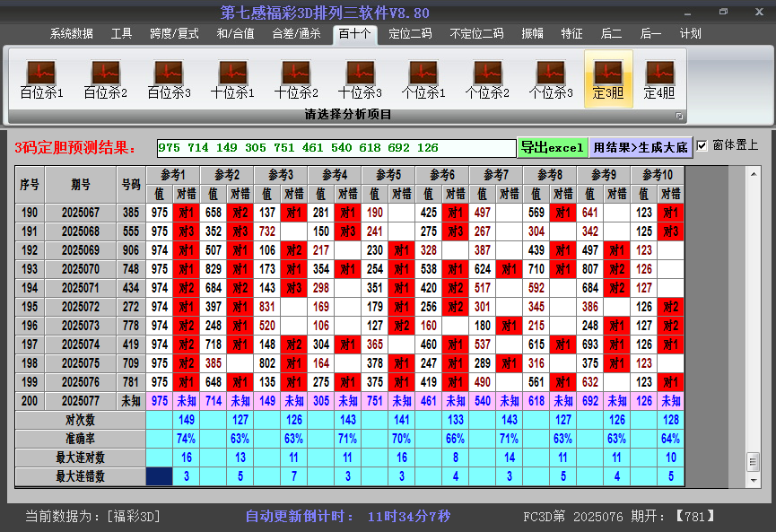Open the 工具 menu tab
Image resolution: width=776 pixels, height=532 pixels.
(121, 34)
